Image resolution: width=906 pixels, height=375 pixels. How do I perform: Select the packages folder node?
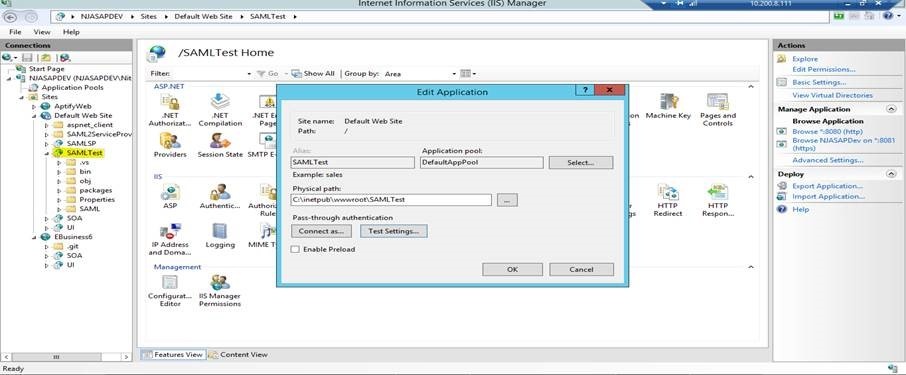pyautogui.click(x=95, y=190)
